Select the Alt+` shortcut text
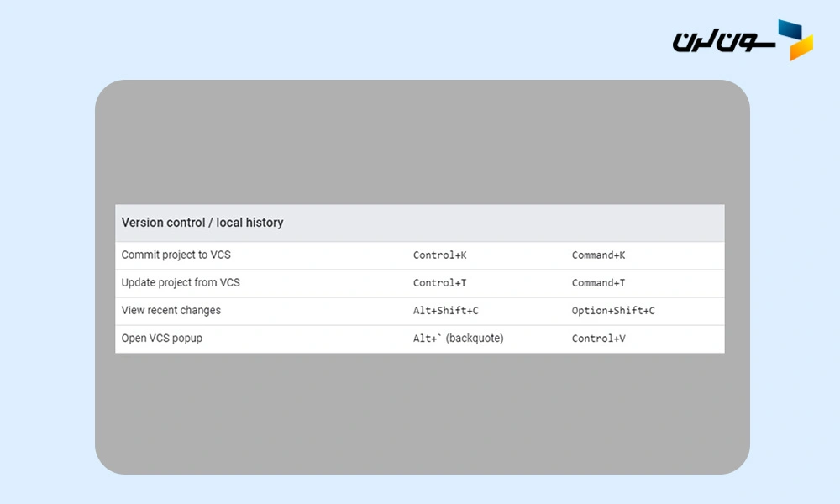Image resolution: width=840 pixels, height=504 pixels. (427, 339)
